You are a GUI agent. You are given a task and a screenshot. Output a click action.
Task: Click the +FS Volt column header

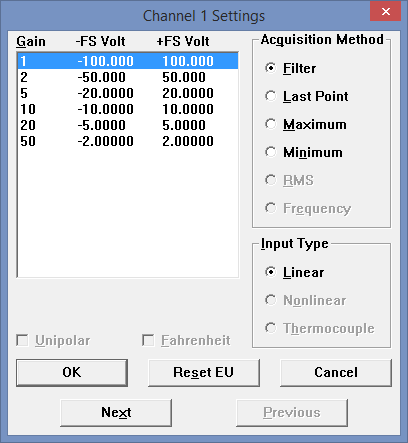click(183, 41)
